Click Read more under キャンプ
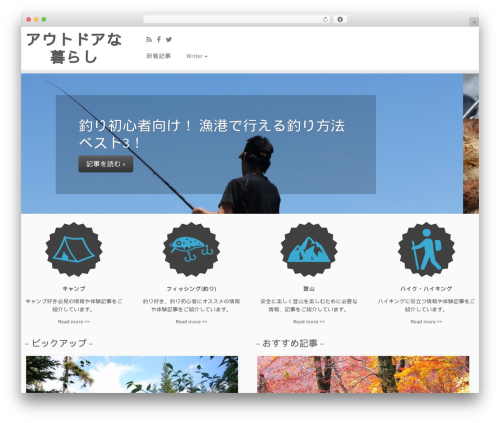This screenshot has height=423, width=500. tap(74, 322)
